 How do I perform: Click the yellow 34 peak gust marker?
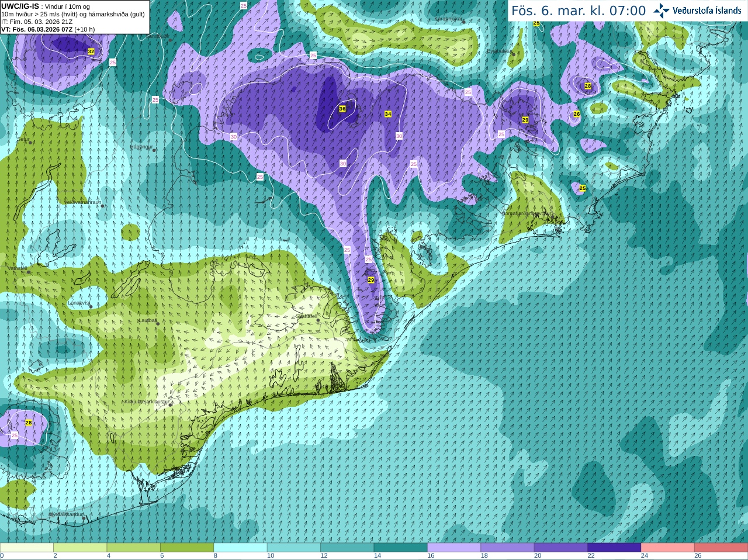pyautogui.click(x=388, y=114)
